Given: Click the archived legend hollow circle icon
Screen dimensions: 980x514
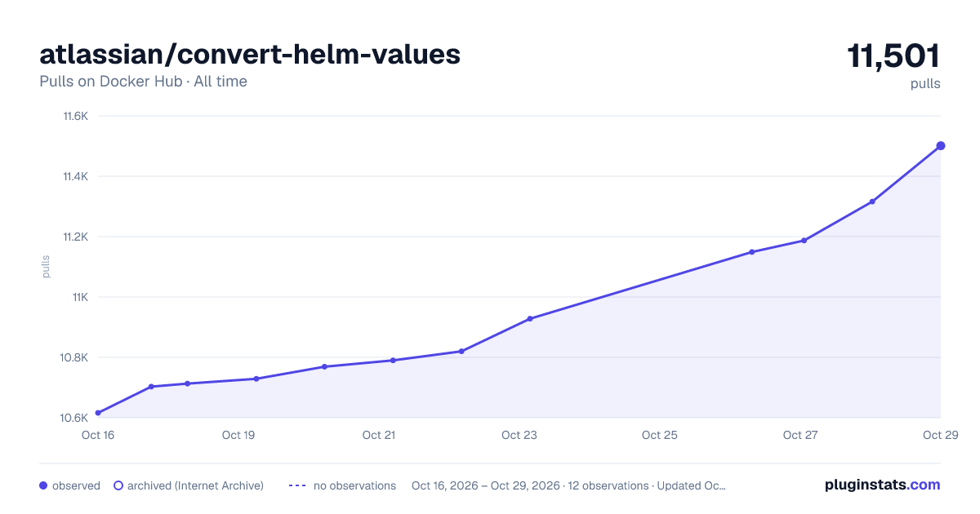Looking at the screenshot, I should [118, 485].
